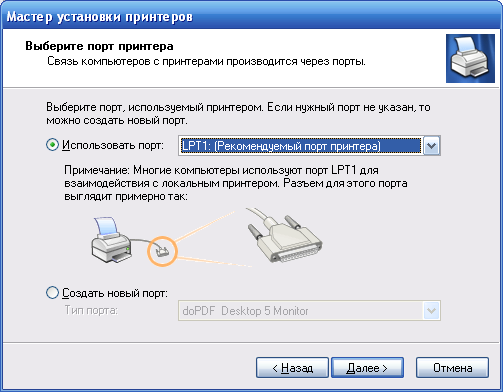Click the LPT1 note paragraph text
The width and height of the screenshot is (503, 392).
236,183
